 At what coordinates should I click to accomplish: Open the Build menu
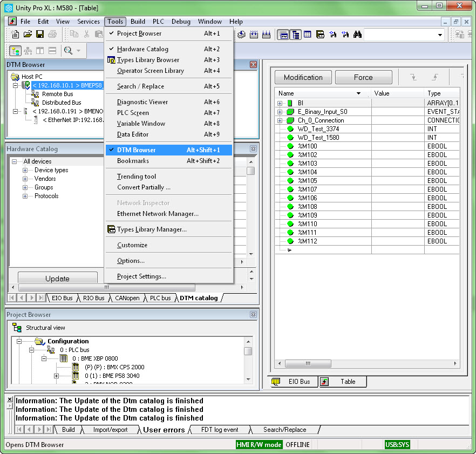coord(138,22)
